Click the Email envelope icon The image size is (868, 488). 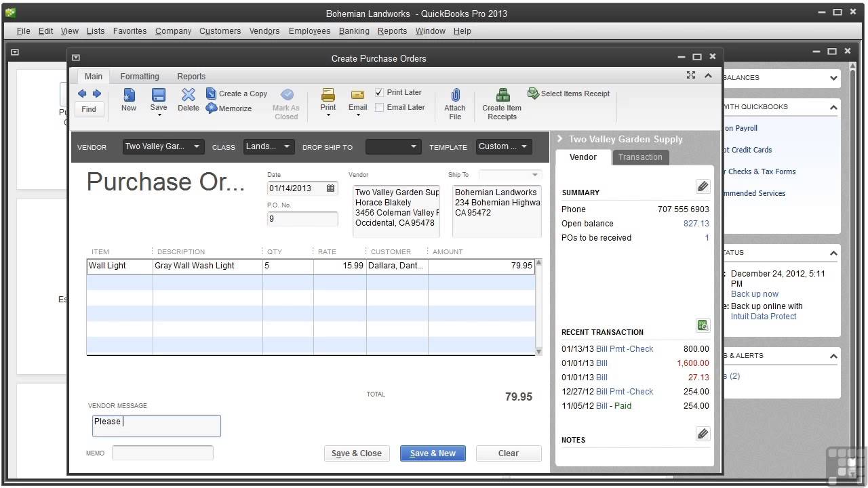coord(357,95)
